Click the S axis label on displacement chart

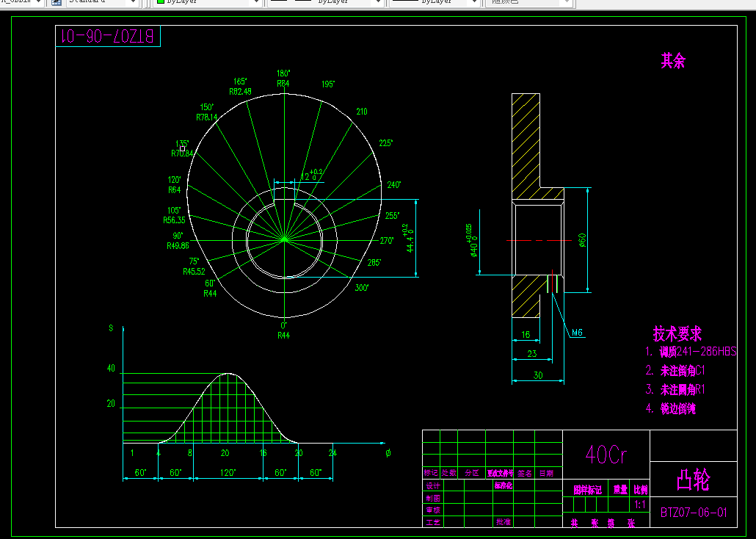click(x=111, y=328)
